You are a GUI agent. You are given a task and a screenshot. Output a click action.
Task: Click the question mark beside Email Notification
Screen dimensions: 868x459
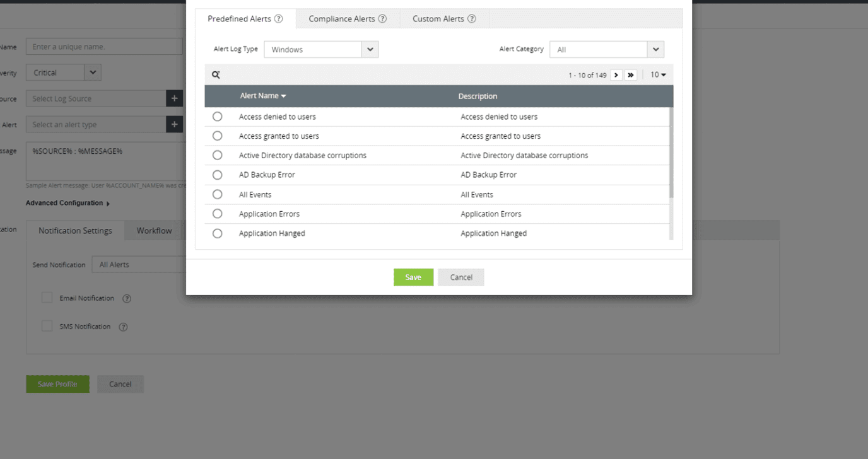click(x=127, y=298)
